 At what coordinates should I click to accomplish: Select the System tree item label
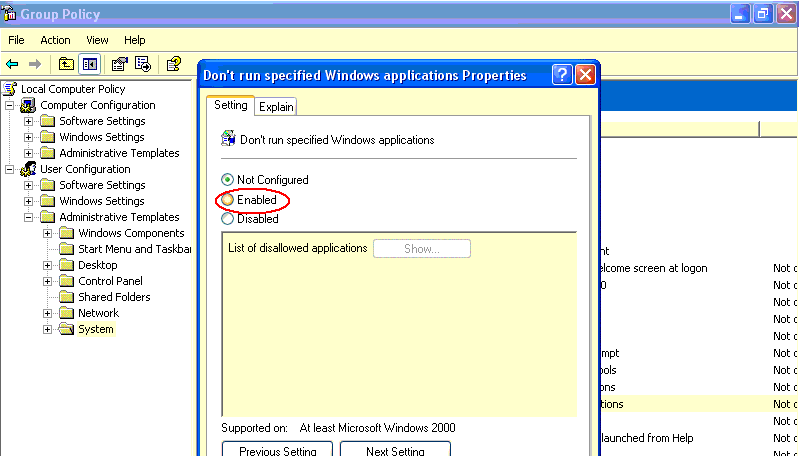pos(96,329)
